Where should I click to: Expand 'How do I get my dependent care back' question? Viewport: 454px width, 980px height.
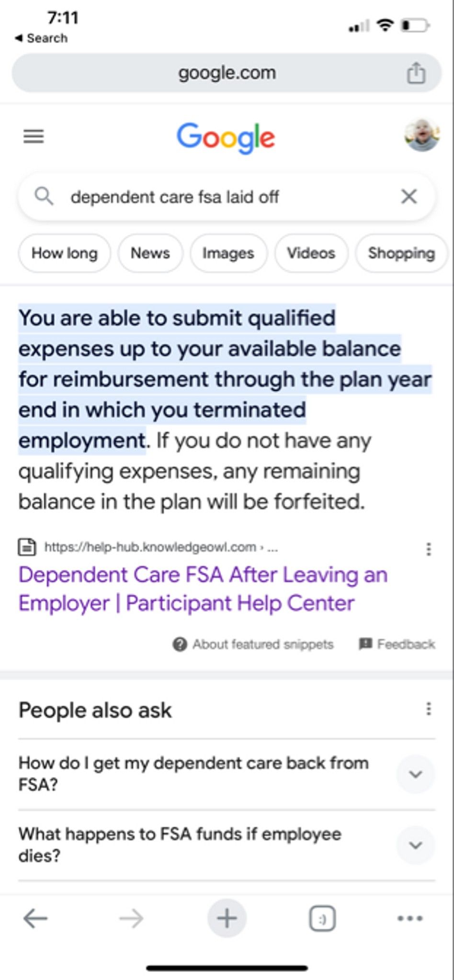point(227,774)
